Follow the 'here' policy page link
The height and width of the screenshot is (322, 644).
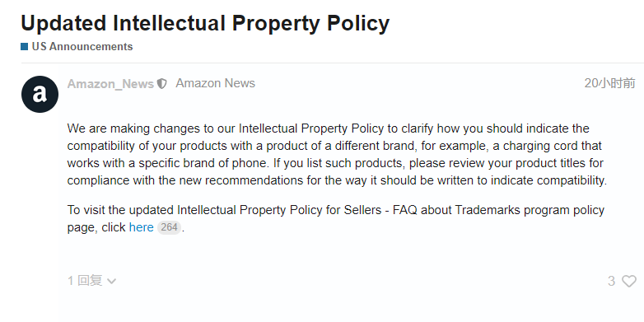point(142,227)
